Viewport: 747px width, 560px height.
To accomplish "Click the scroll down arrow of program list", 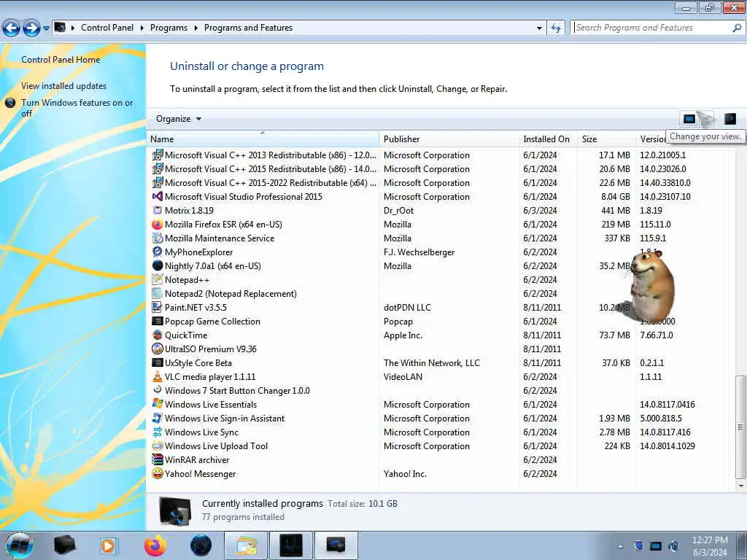I will 740,486.
